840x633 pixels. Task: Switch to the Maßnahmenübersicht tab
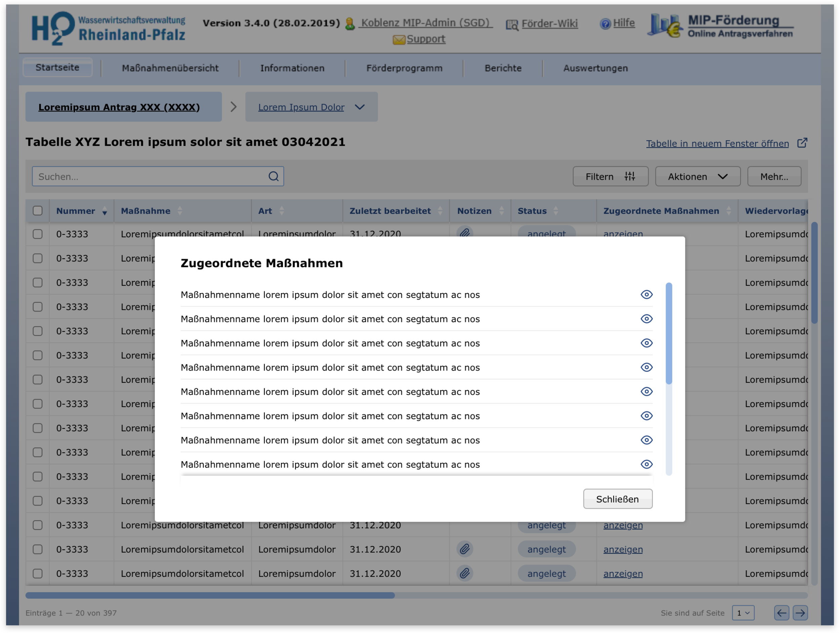(x=170, y=68)
